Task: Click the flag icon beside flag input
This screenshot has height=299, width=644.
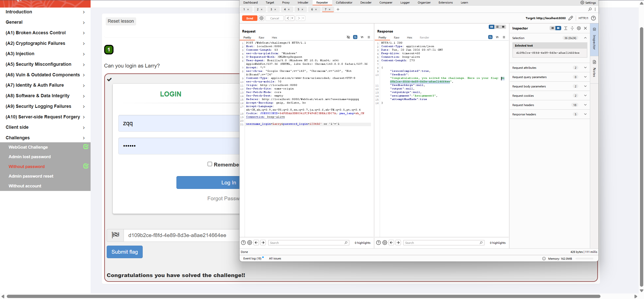Action: tap(115, 235)
